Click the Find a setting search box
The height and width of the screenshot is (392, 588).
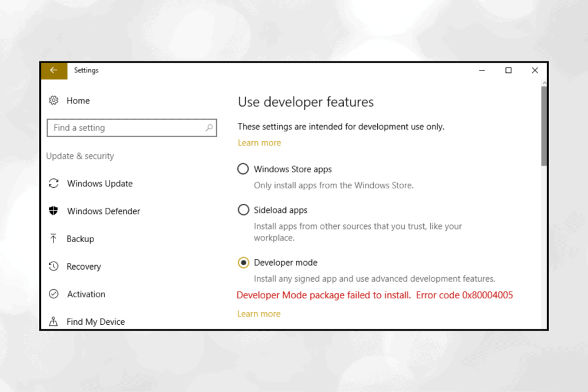pos(131,128)
